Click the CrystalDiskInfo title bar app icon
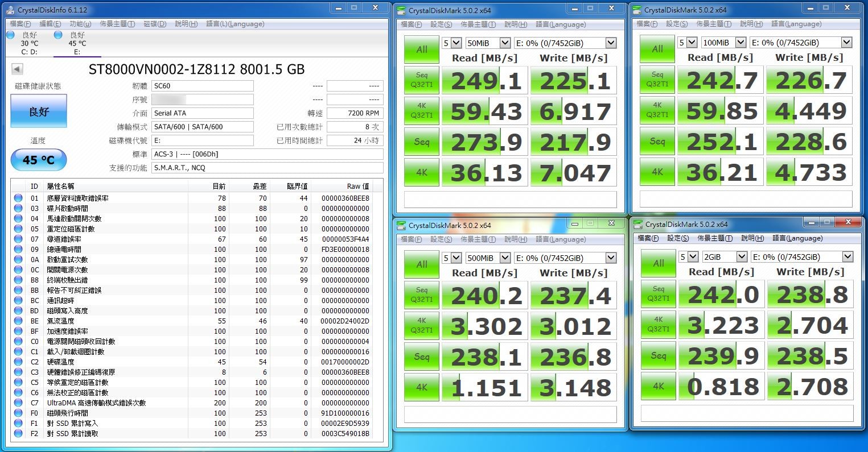The height and width of the screenshot is (452, 868). pyautogui.click(x=10, y=10)
